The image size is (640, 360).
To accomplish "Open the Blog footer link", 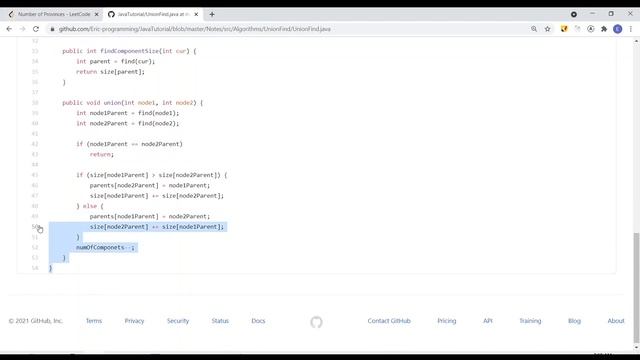I will point(574,321).
